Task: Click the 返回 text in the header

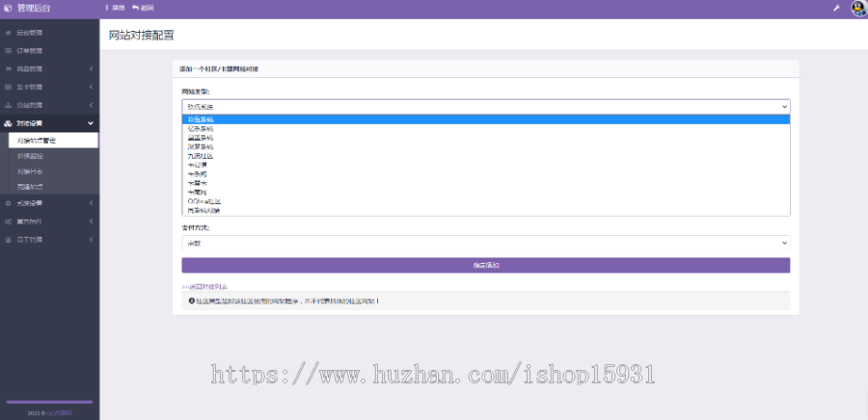Action: pyautogui.click(x=148, y=9)
